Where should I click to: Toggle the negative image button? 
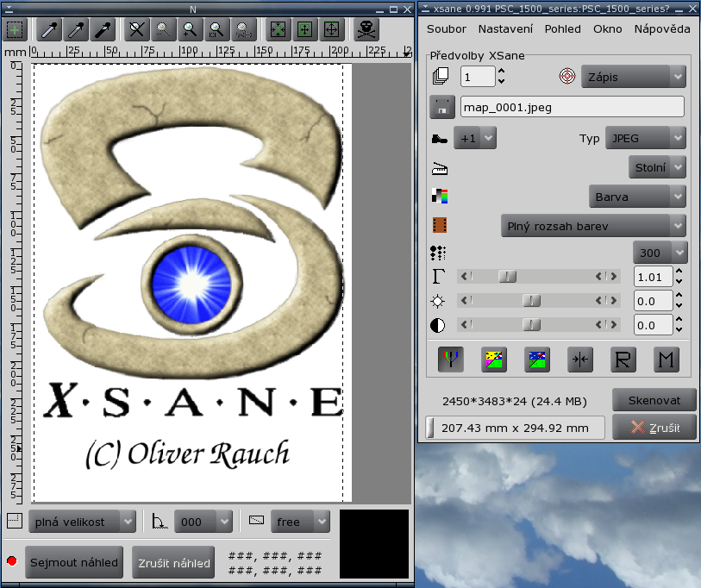(x=537, y=360)
